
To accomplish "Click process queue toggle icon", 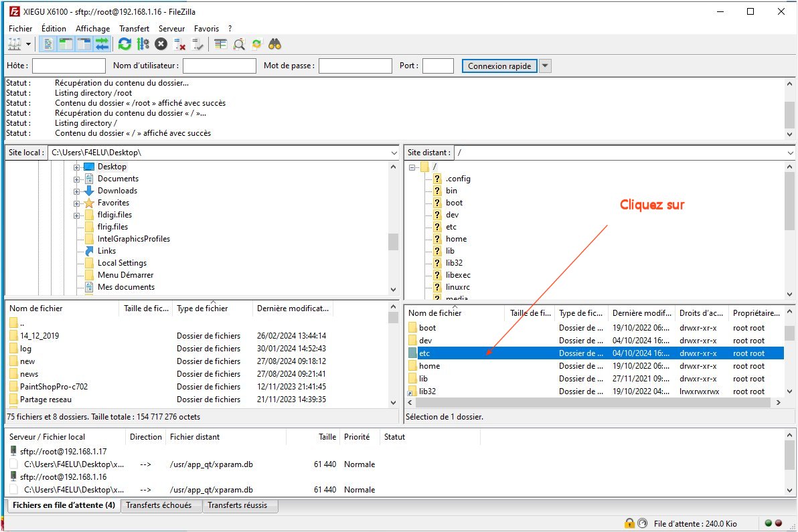I will tap(143, 44).
